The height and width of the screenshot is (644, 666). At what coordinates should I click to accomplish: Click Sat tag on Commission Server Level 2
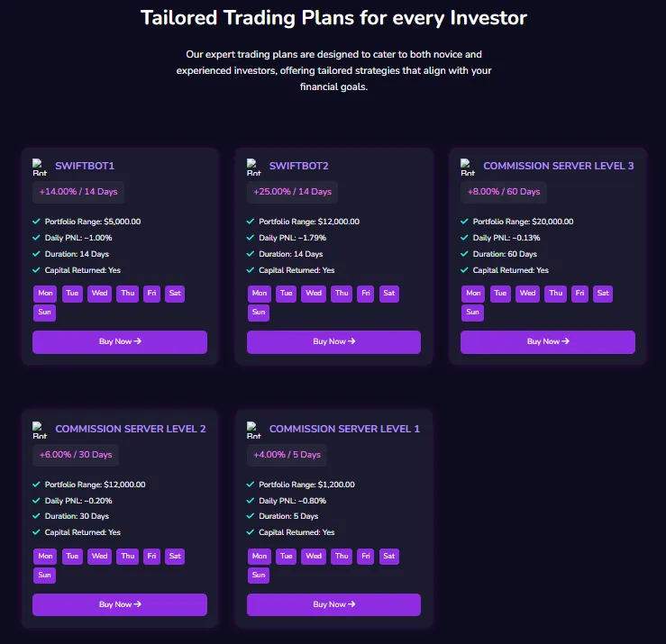tap(175, 557)
